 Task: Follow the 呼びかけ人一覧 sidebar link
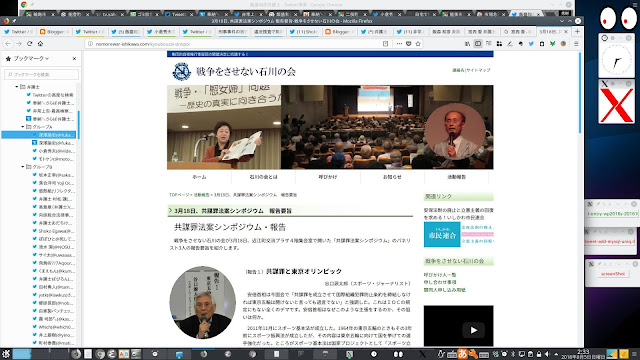coord(440,275)
